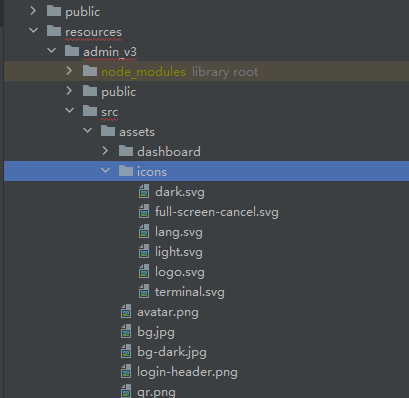Select the src folder entry
Image resolution: width=409 pixels, height=398 pixels.
(110, 112)
